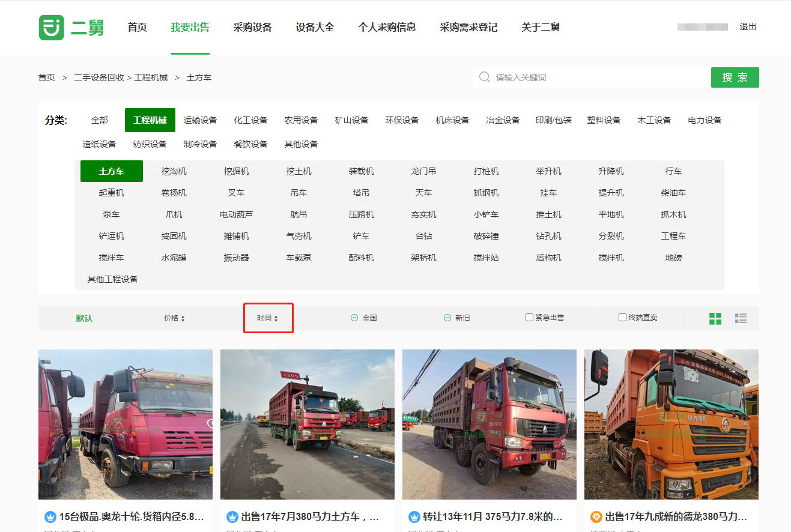Viewport: 791px width, 532px height.
Task: Open 我要出售 navigation tab
Action: 190,27
